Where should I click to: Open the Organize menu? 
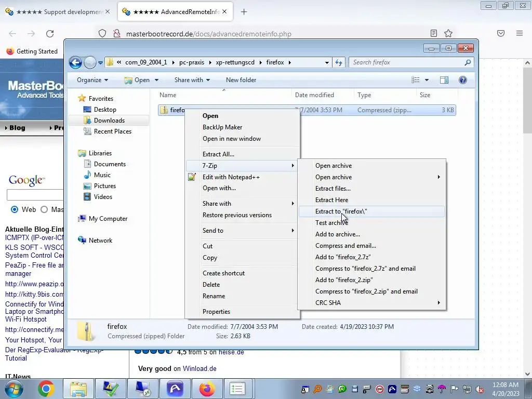pos(92,80)
